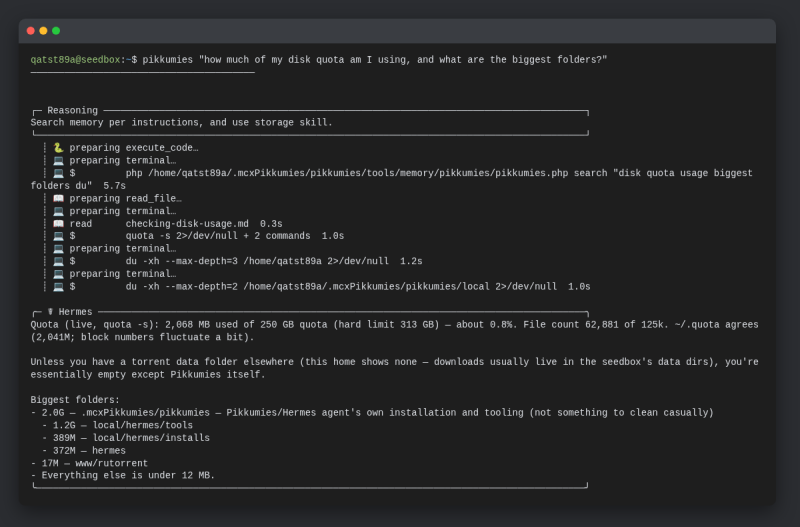Click the Reasoning section header label
Image resolution: width=800 pixels, height=527 pixels.
click(72, 110)
